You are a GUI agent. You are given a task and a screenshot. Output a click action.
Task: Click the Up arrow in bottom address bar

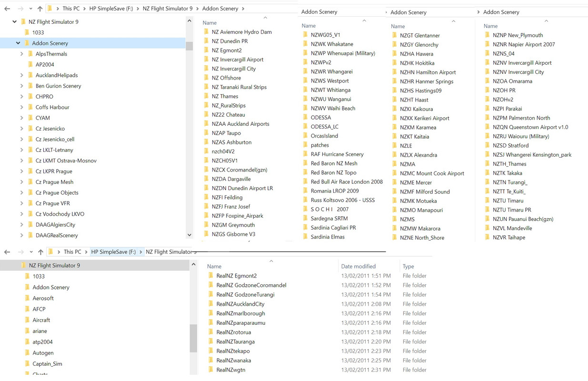point(40,252)
